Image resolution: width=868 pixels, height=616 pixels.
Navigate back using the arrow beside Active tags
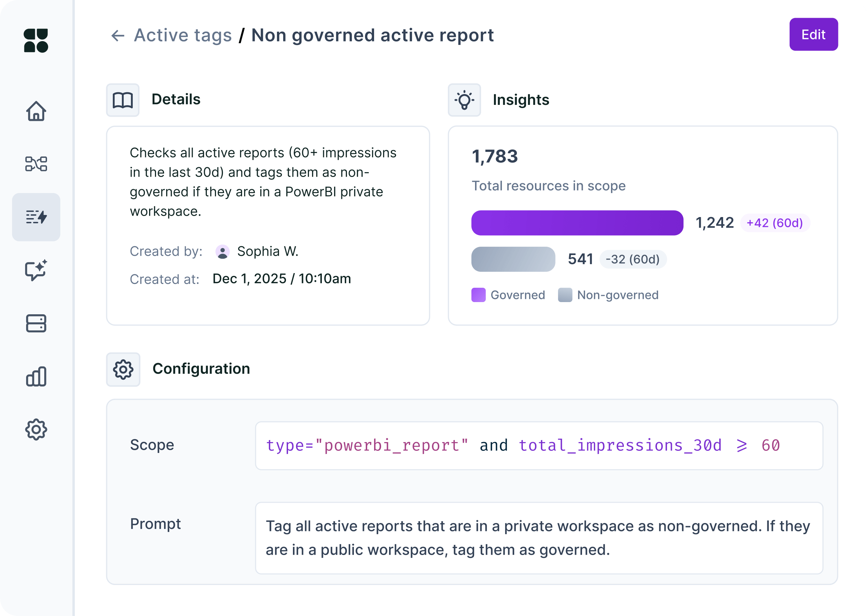[118, 35]
